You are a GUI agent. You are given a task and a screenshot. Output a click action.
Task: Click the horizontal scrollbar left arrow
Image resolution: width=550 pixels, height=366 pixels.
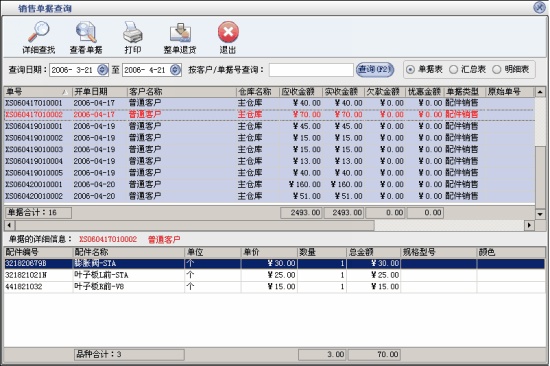(x=9, y=225)
